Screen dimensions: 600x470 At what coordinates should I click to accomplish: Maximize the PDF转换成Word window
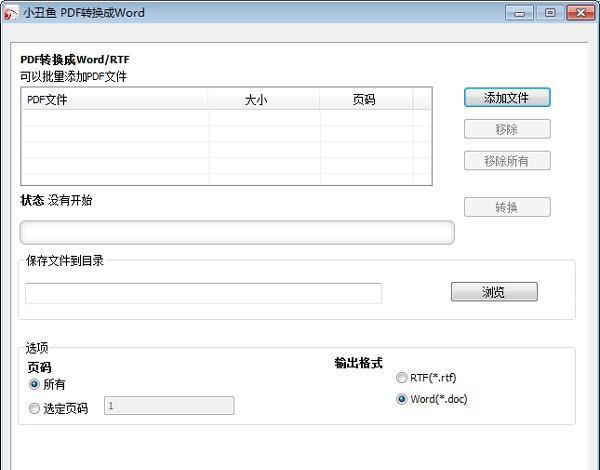click(550, 13)
